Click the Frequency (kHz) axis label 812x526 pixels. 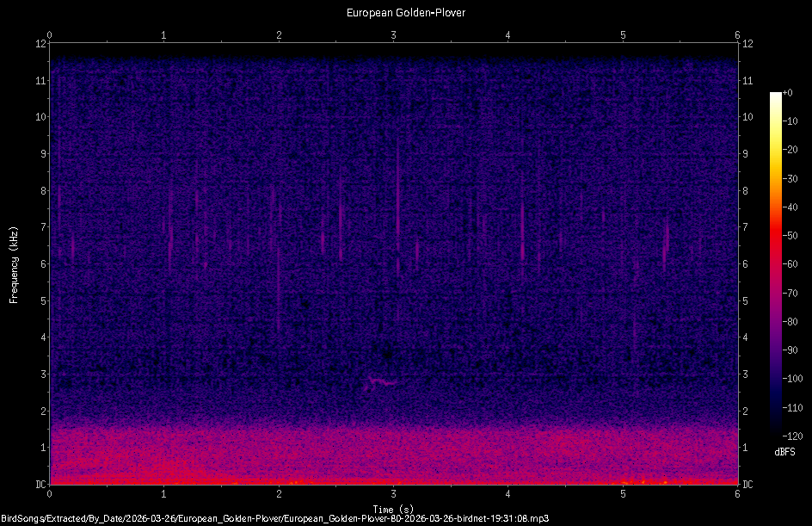point(13,258)
